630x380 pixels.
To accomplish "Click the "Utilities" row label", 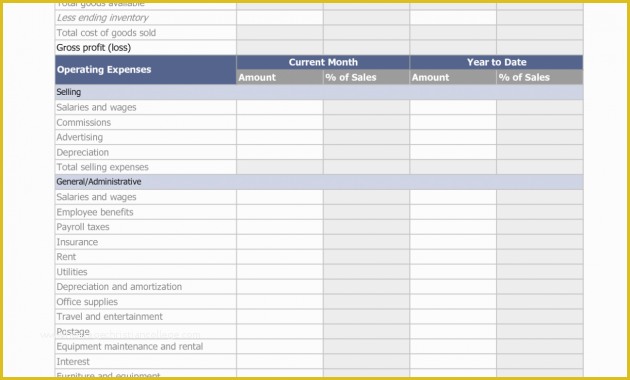I will [x=72, y=272].
